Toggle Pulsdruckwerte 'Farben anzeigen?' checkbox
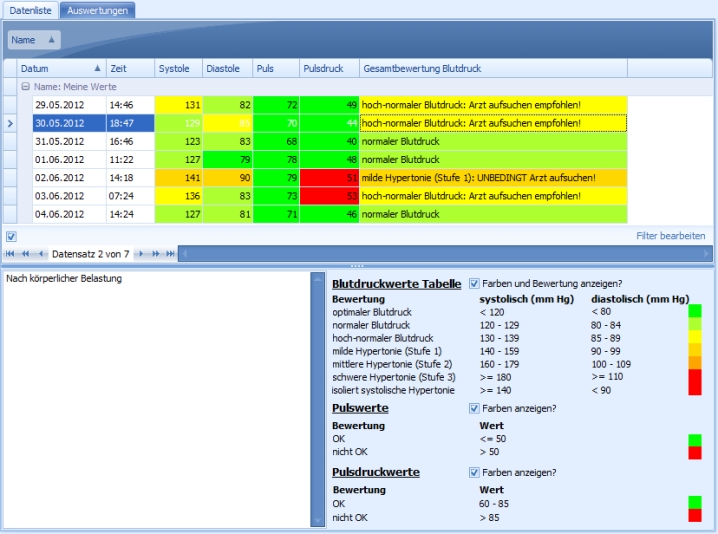The image size is (718, 534). point(475,472)
